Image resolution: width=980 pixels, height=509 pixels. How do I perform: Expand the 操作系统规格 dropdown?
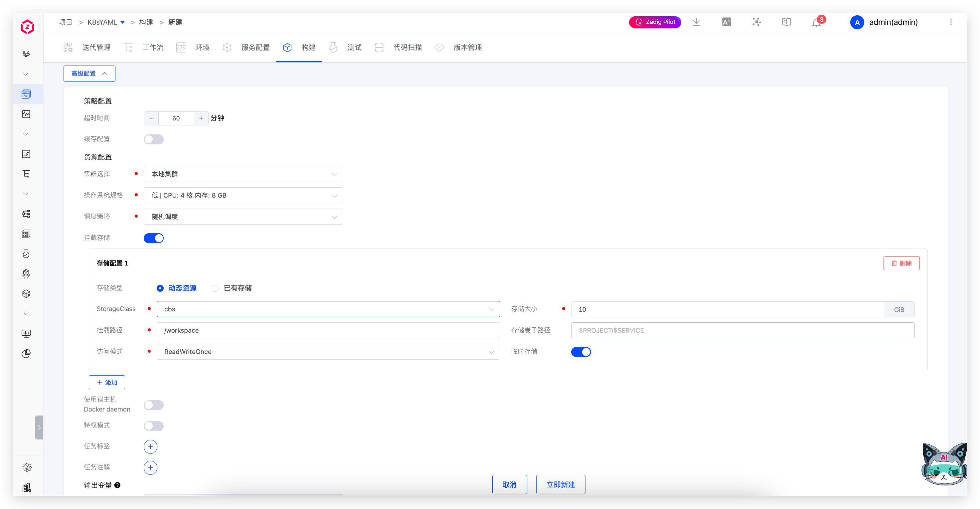click(243, 196)
